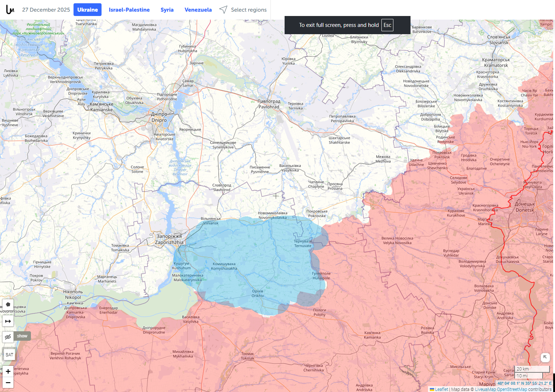Click the Malokaterynivka label
555x392 pixels.
(x=187, y=277)
